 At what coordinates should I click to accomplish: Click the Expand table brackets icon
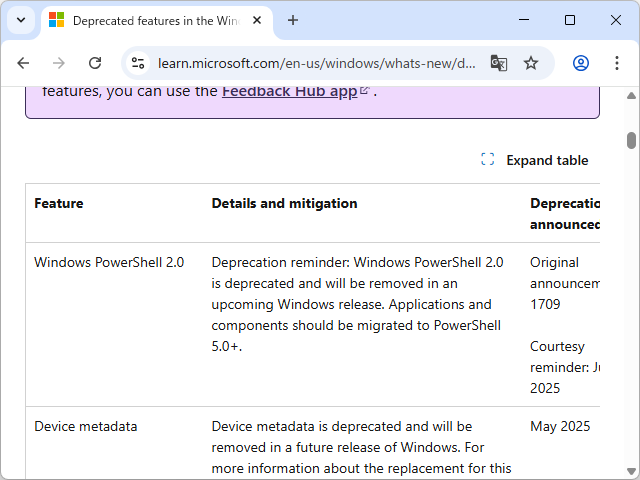(x=487, y=160)
